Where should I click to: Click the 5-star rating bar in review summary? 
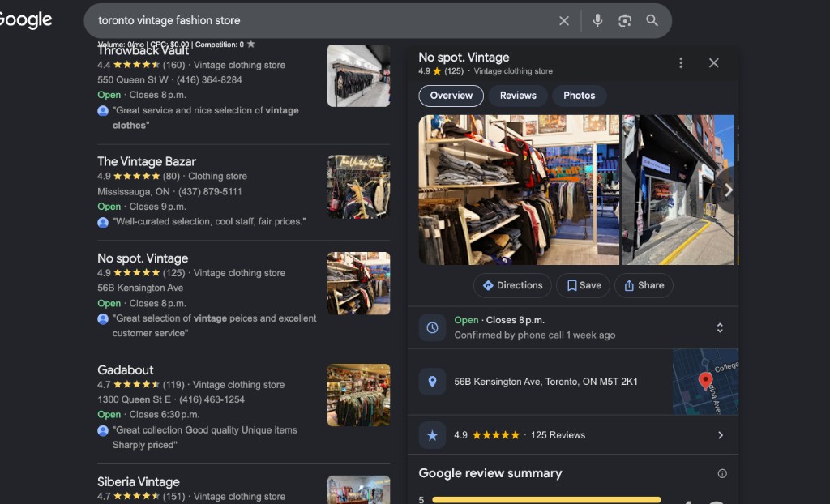tap(546, 500)
